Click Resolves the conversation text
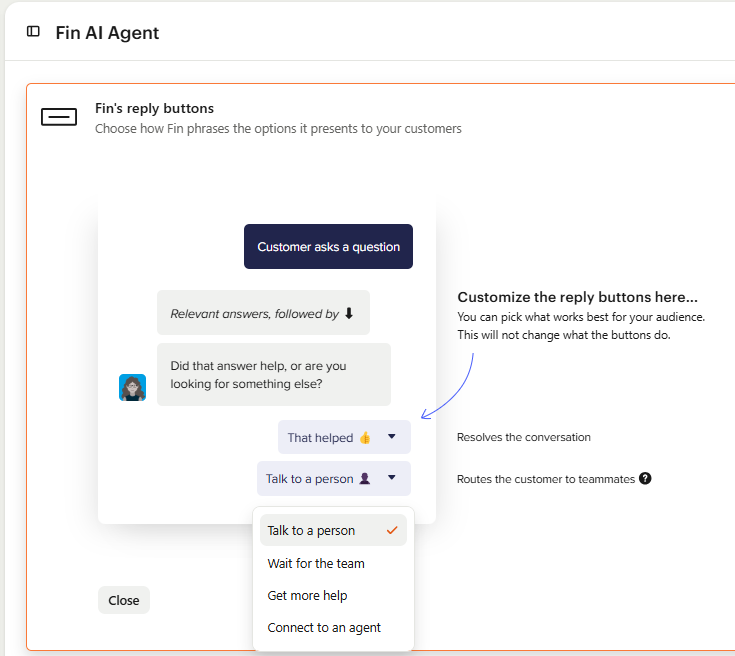This screenshot has height=656, width=735. click(524, 437)
